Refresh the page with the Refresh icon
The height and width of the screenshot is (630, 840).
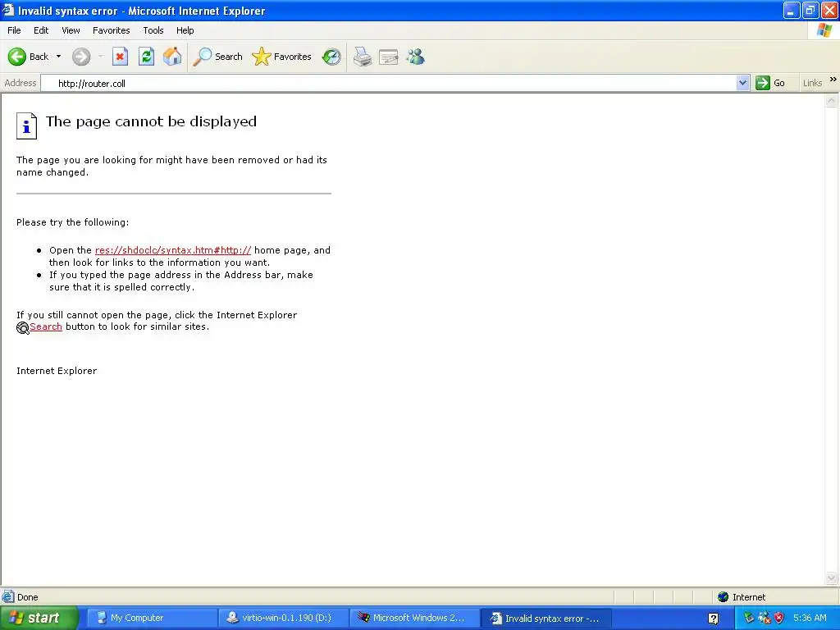coord(146,57)
